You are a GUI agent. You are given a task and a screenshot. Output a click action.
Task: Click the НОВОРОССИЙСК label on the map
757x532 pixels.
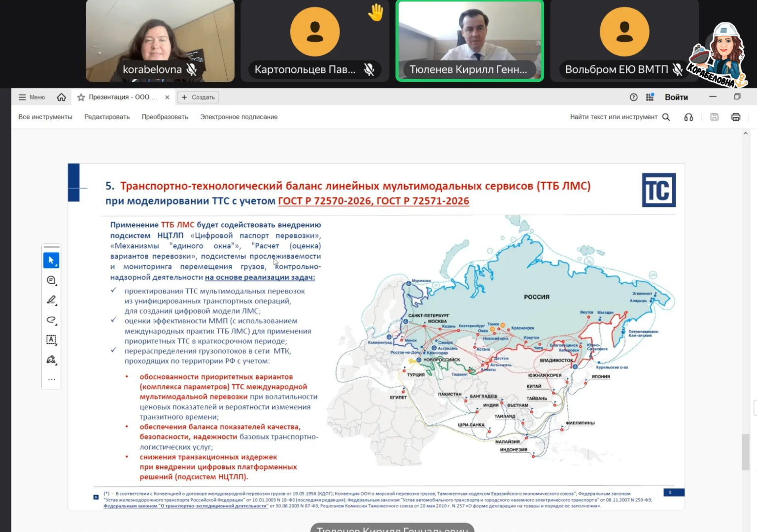click(x=442, y=360)
